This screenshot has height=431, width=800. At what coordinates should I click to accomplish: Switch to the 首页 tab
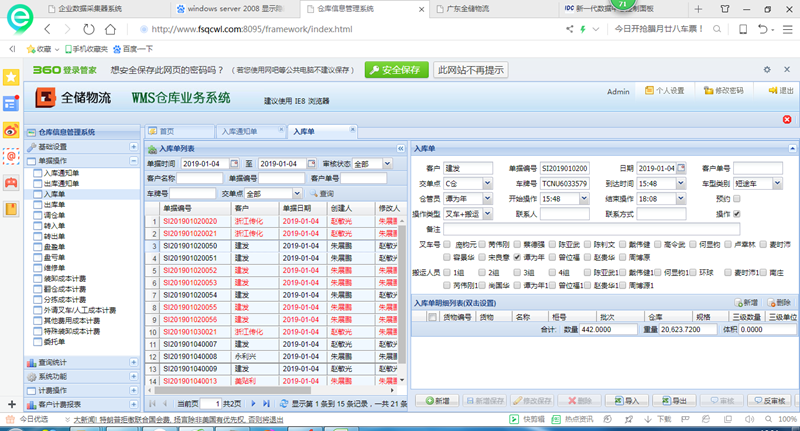pyautogui.click(x=166, y=131)
